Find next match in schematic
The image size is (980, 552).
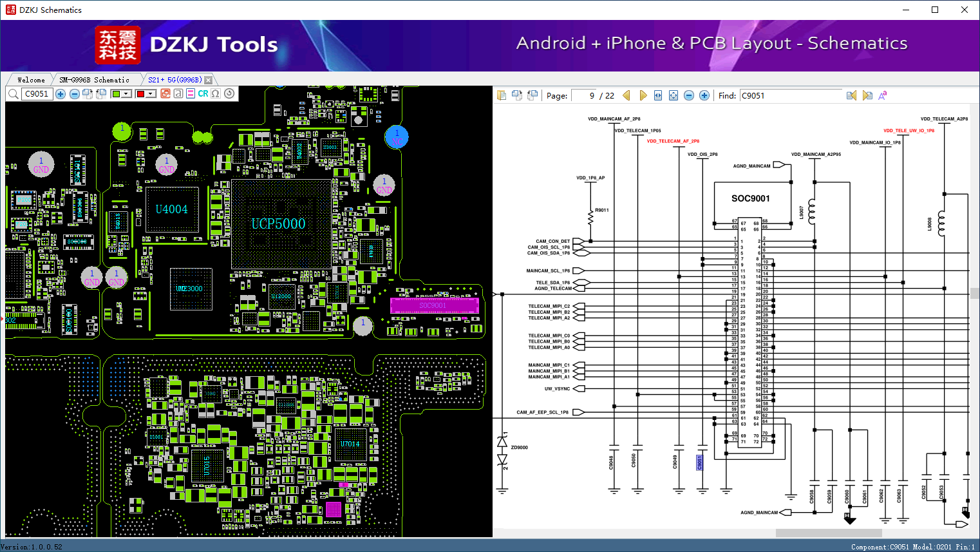click(867, 95)
